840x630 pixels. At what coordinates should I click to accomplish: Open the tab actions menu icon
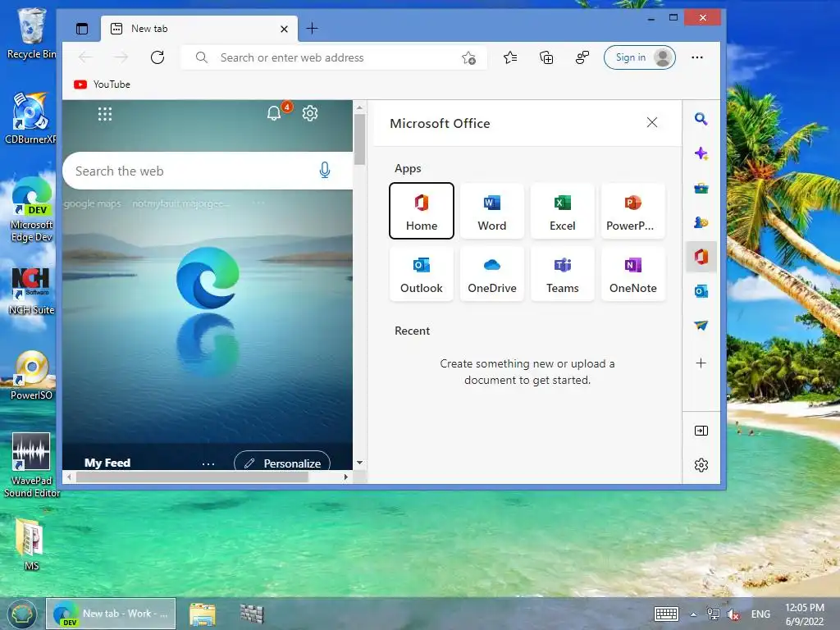(x=81, y=29)
